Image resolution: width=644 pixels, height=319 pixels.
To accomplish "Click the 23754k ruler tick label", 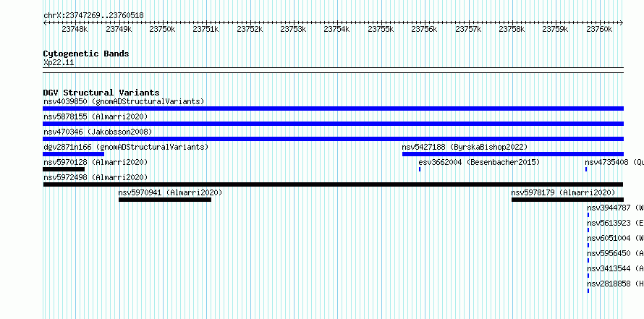I will coord(336,29).
